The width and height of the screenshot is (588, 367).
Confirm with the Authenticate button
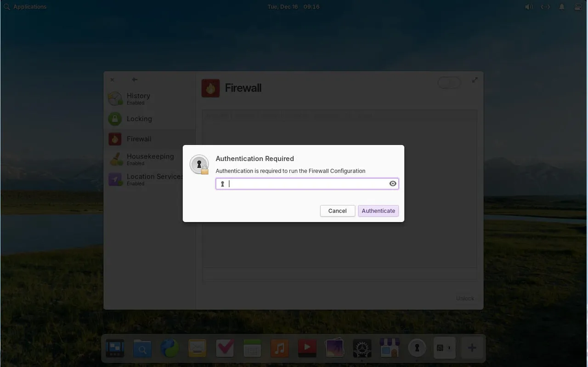[378, 211]
